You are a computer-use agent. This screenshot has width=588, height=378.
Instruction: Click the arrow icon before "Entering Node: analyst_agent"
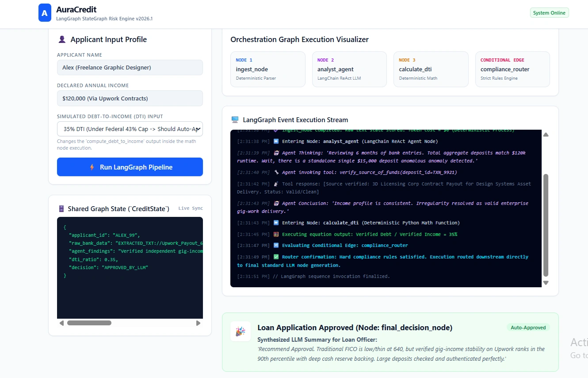pyautogui.click(x=276, y=142)
